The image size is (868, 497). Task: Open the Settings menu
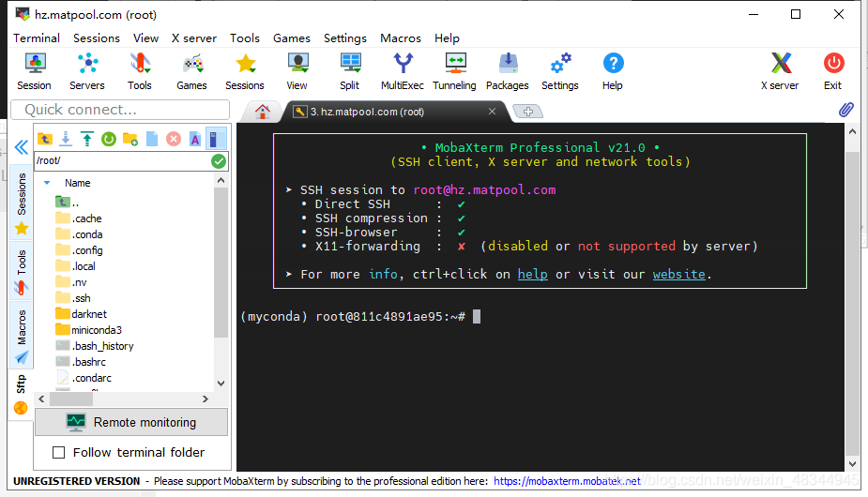point(345,38)
